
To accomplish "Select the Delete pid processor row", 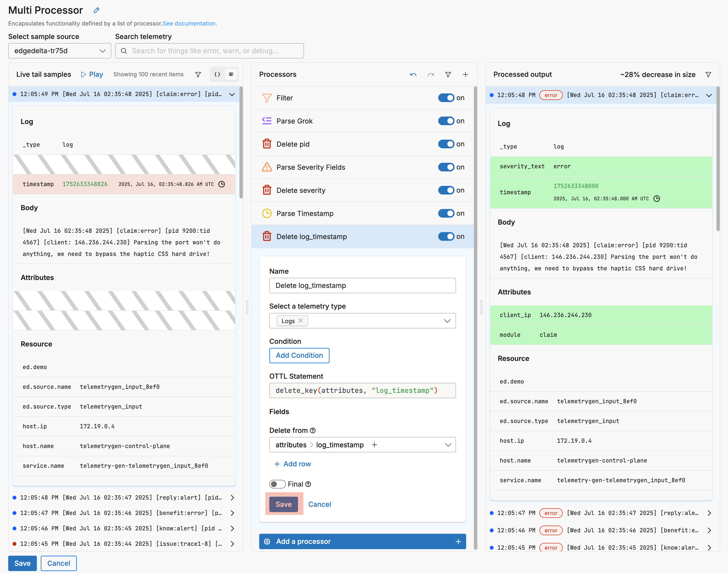I will coord(363,144).
